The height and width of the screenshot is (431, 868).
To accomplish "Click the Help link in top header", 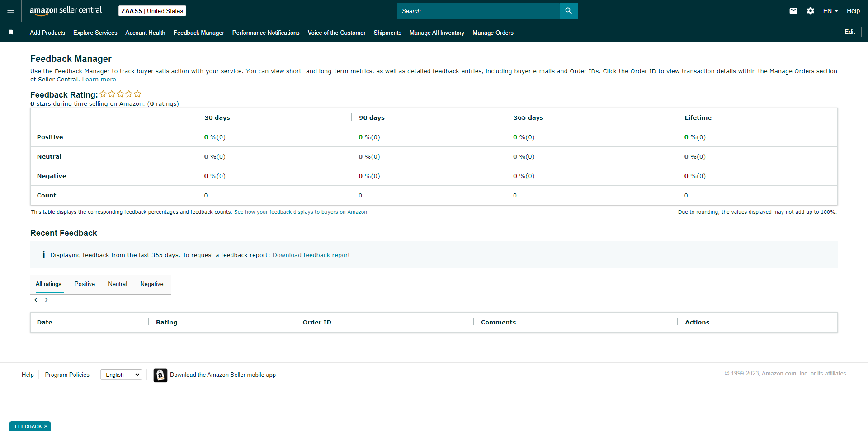I will click(x=853, y=11).
